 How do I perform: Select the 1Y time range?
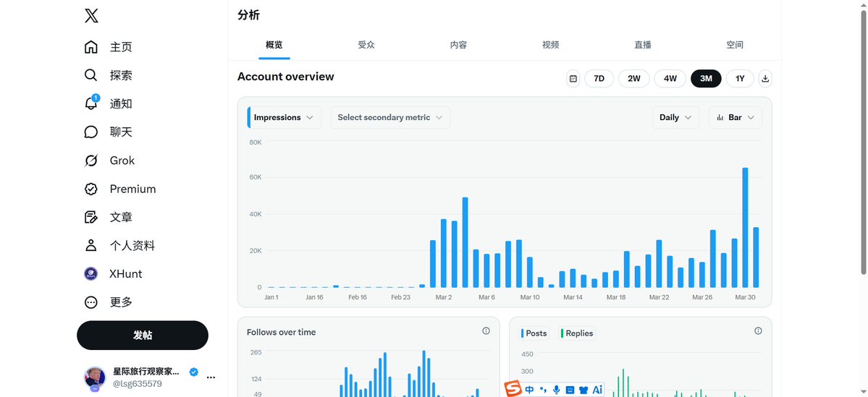(740, 79)
